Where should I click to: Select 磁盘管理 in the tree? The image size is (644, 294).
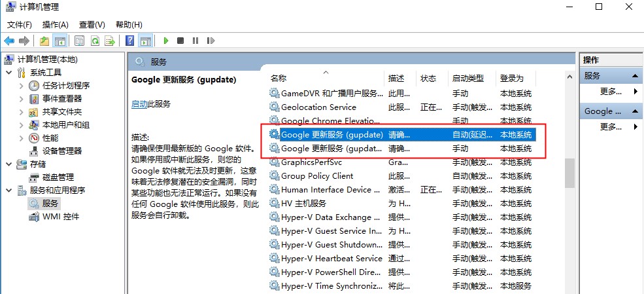pos(58,177)
